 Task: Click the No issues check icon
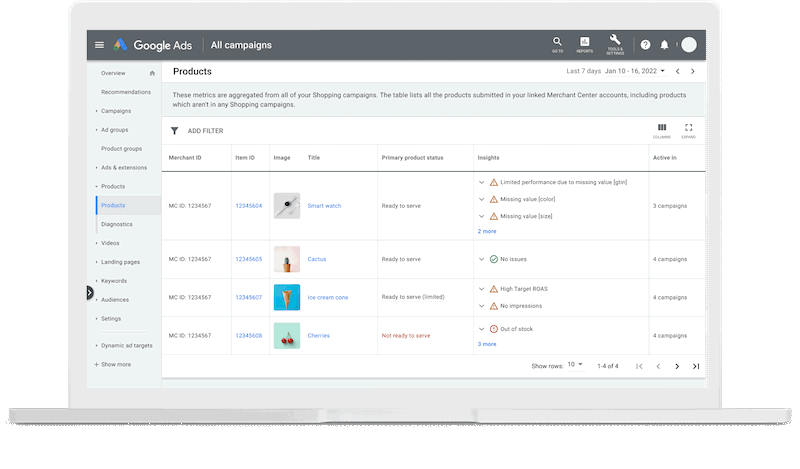click(x=493, y=259)
